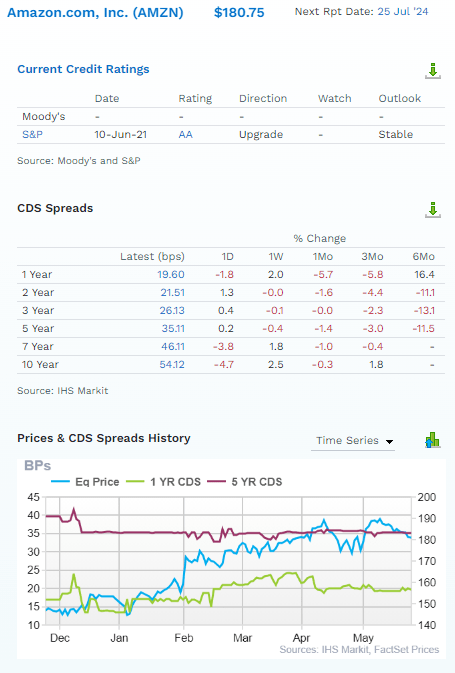Select the 10-Jun-21 rating date
The height and width of the screenshot is (673, 455).
pos(121,134)
